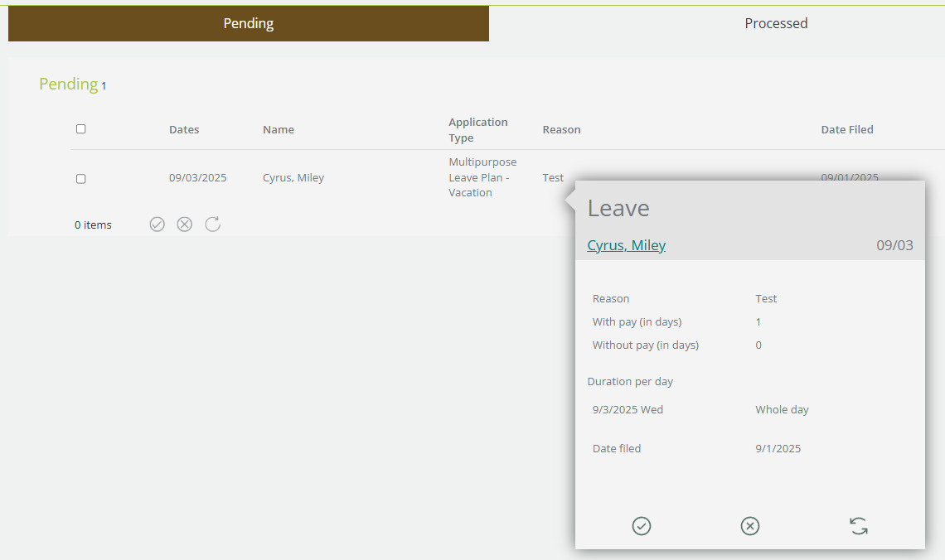Click the approve checkmark icon in the Leave popup
The width and height of the screenshot is (945, 560).
(642, 526)
